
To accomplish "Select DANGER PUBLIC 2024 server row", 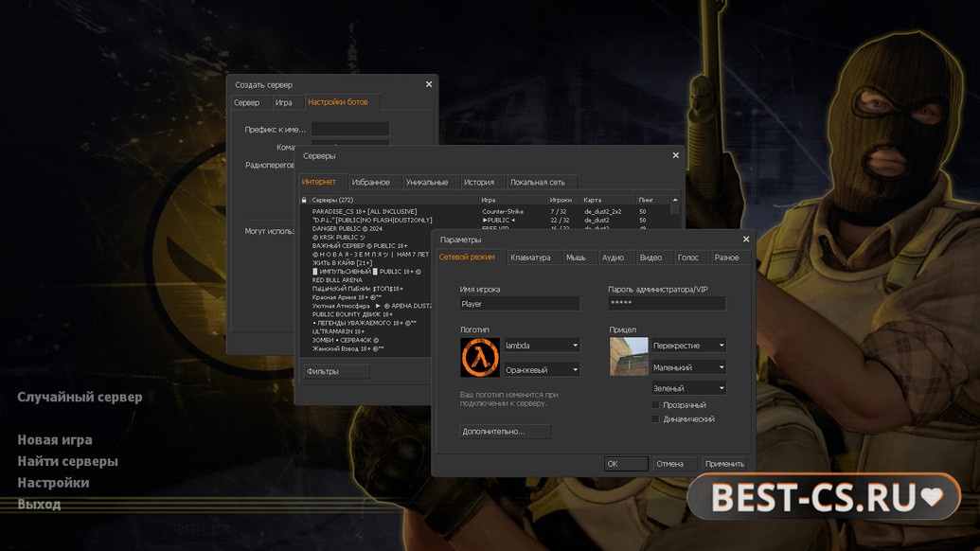I will 485,229.
